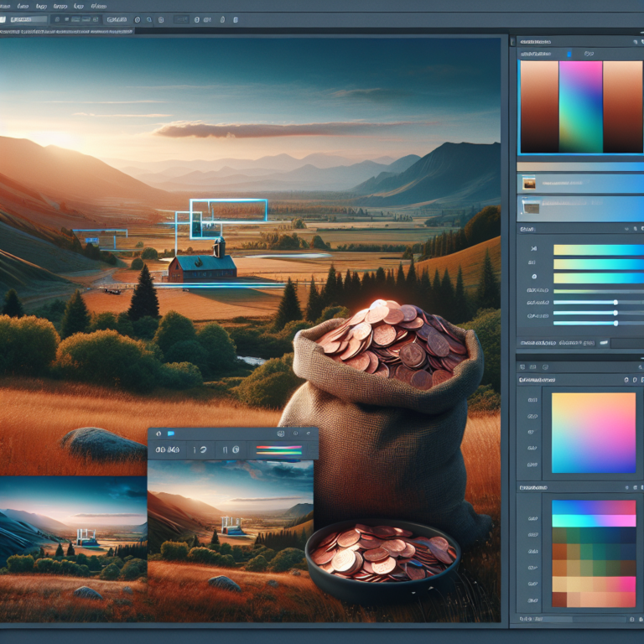Click the rainbow color strips in the floating panel
This screenshot has width=644, height=644.
coord(279,450)
